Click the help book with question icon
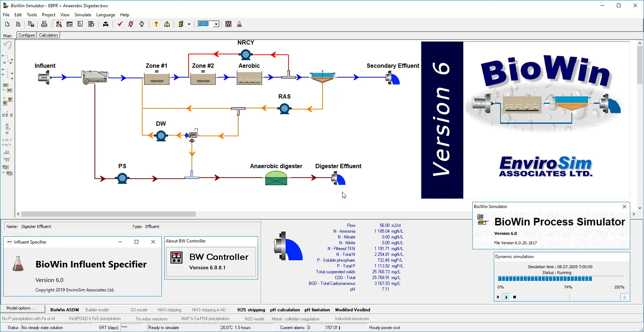The image size is (644, 332). pos(167,24)
